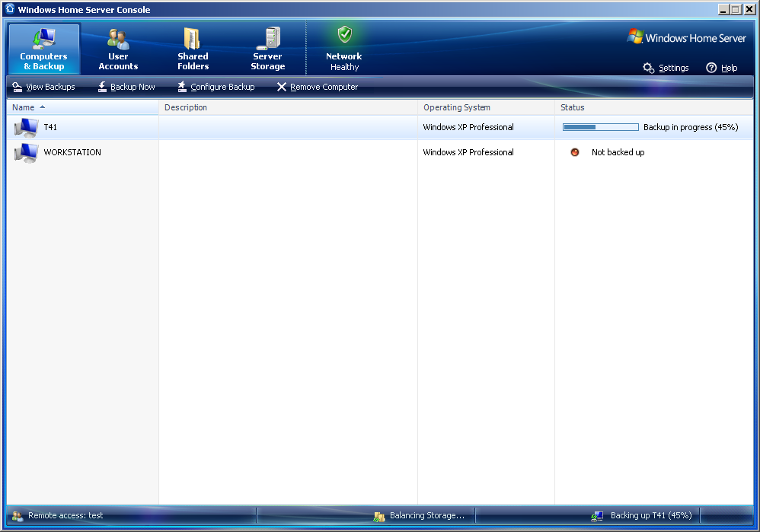
Task: Click the Settings gear icon
Action: pyautogui.click(x=649, y=68)
